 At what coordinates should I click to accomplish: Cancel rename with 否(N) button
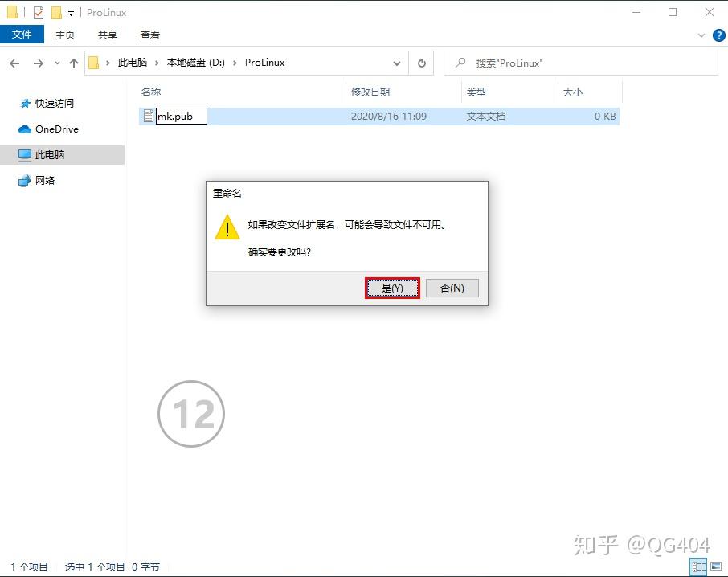point(452,288)
